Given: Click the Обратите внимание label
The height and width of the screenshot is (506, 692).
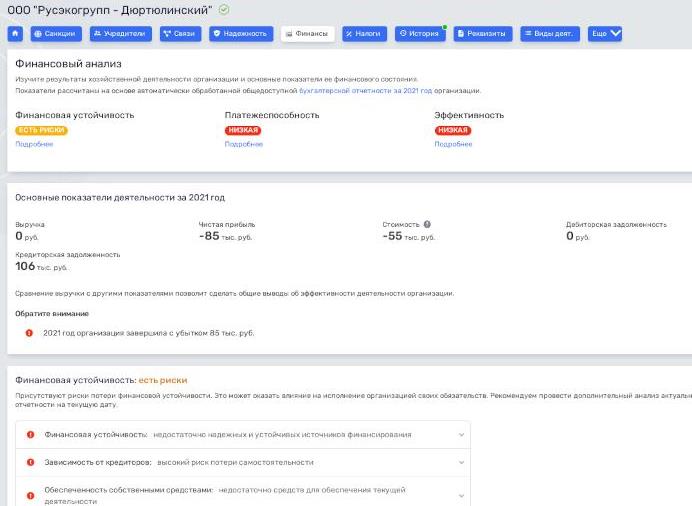Looking at the screenshot, I should pos(52,314).
